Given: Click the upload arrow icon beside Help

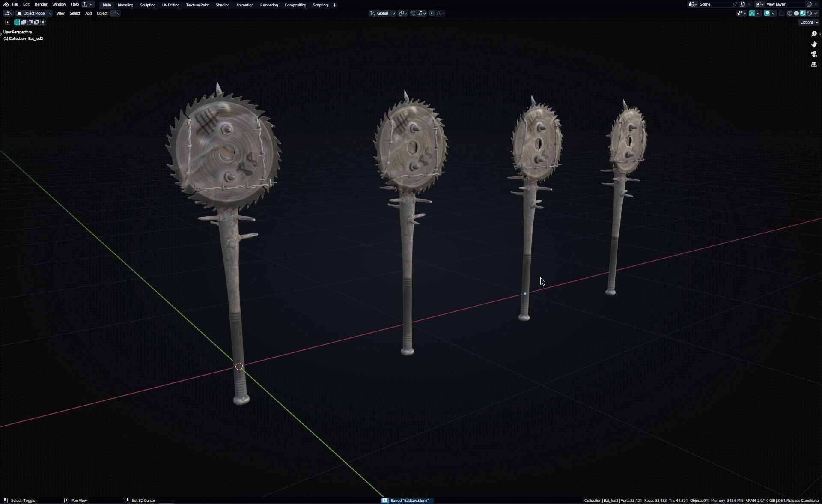Looking at the screenshot, I should click(85, 4).
